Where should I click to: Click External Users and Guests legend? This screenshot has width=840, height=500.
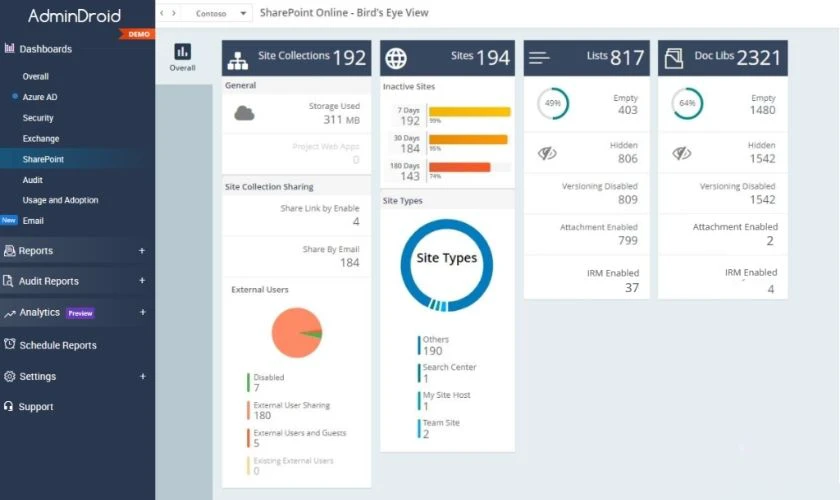(299, 438)
